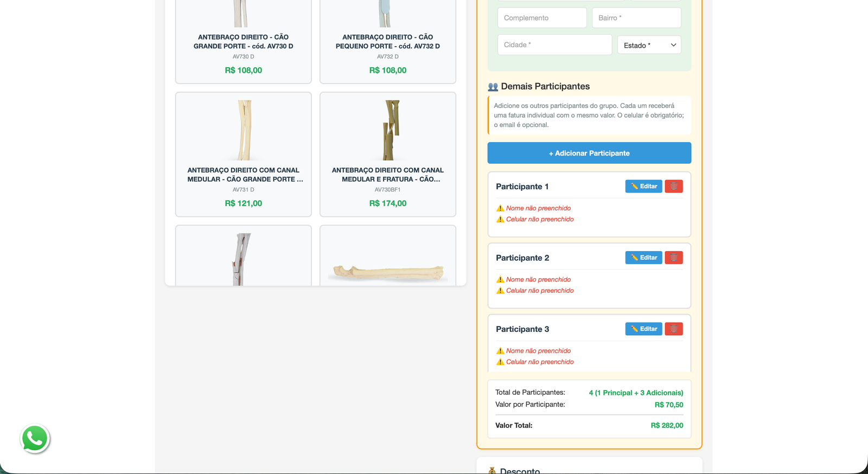The width and height of the screenshot is (868, 474).
Task: Delete Participante 2 with the trash icon
Action: coord(673,258)
